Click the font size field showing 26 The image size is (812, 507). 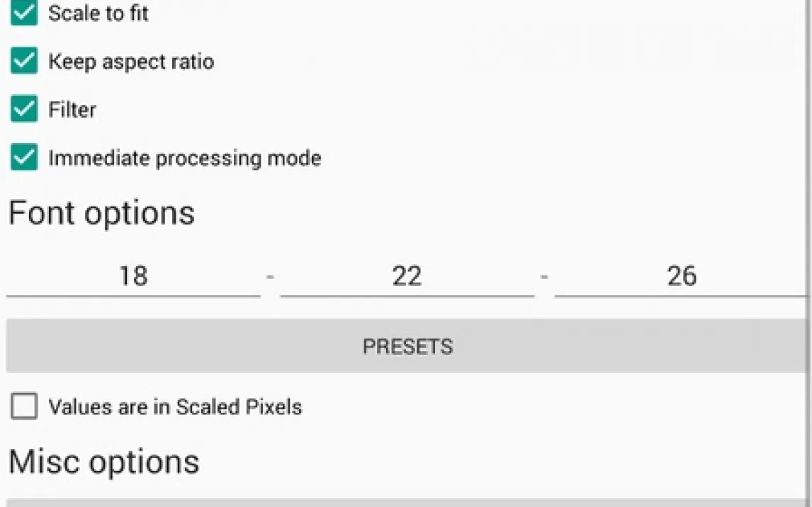point(681,276)
